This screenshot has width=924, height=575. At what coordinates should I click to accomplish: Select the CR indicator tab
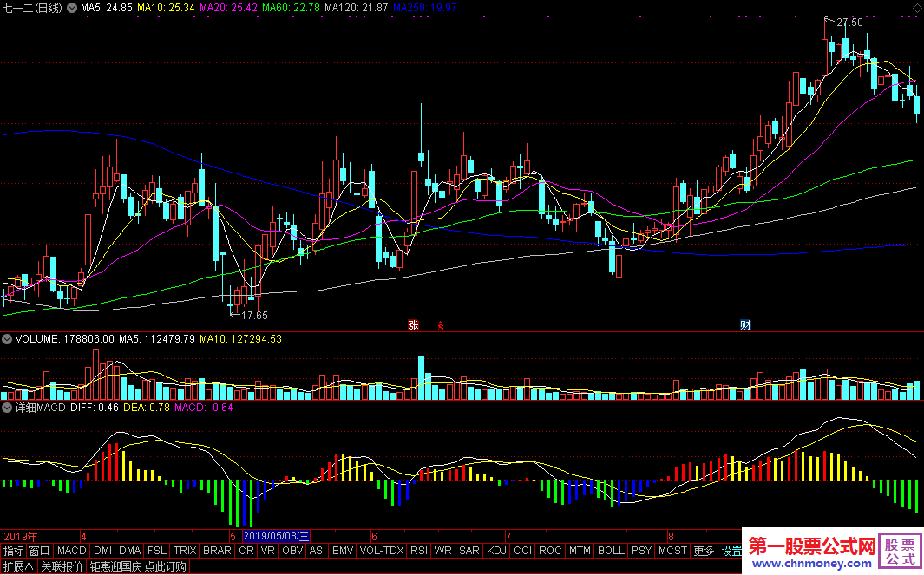(x=246, y=551)
